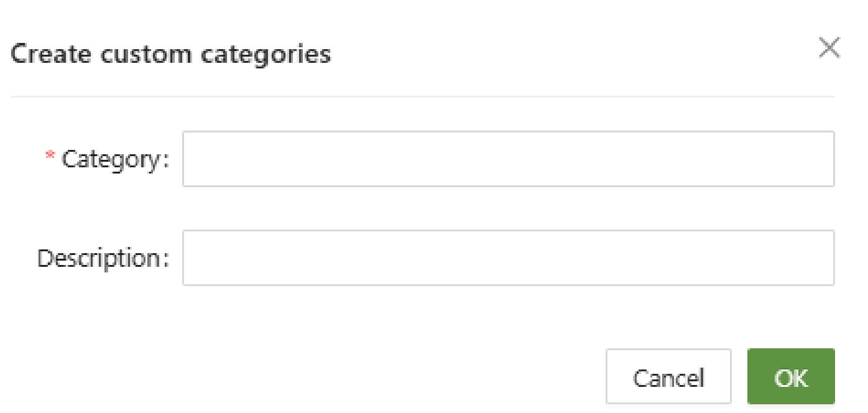868x413 pixels.
Task: Click the "Category:" field label
Action: tap(116, 159)
